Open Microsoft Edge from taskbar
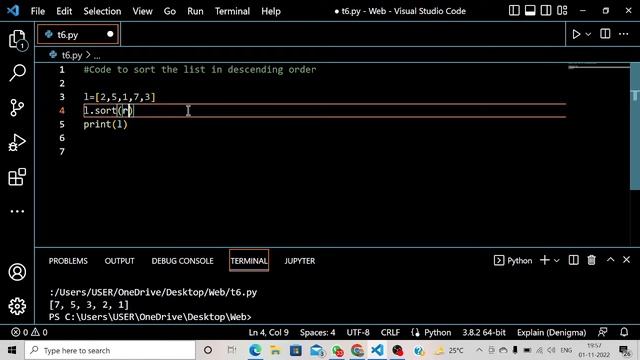 point(255,350)
